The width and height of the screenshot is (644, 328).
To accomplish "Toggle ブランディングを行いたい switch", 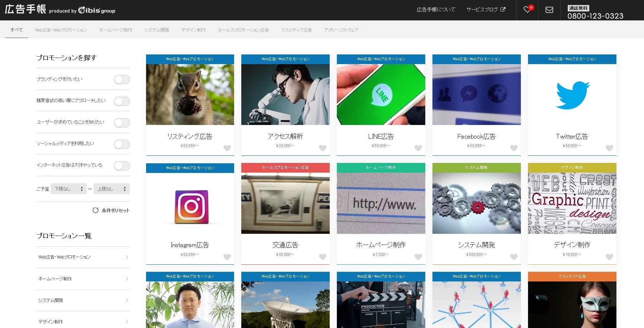I will click(x=122, y=79).
